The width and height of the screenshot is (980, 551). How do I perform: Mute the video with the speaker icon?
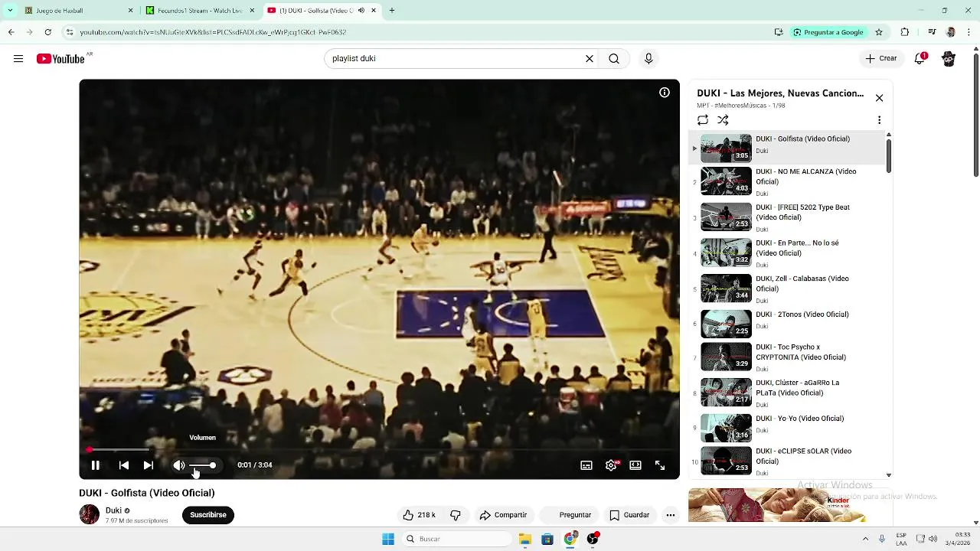pyautogui.click(x=179, y=465)
